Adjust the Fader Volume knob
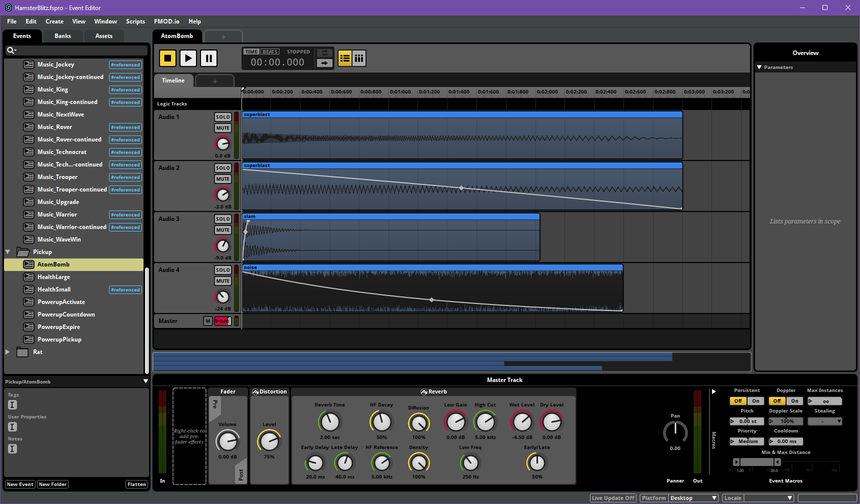Screen dimensions: 860x504 227,441
